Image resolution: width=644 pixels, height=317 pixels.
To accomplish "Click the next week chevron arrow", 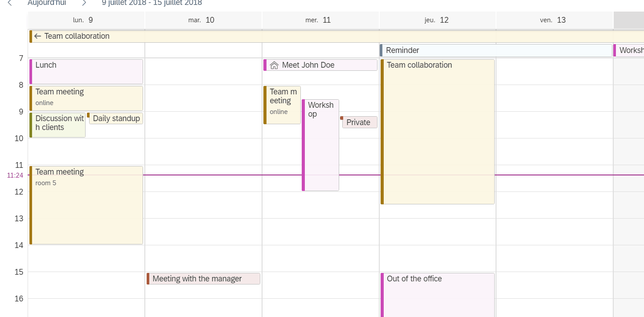I will coord(85,3).
